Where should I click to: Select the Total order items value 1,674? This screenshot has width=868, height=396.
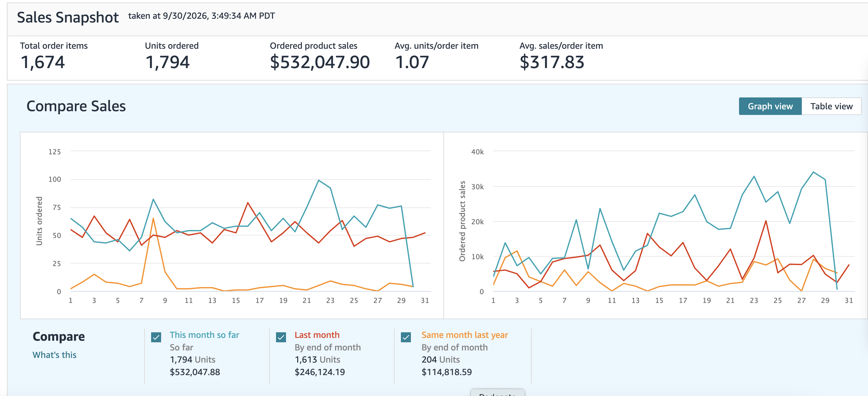[43, 62]
